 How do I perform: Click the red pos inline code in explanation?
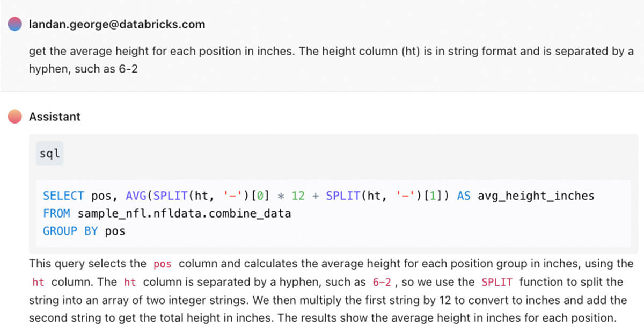(x=162, y=264)
